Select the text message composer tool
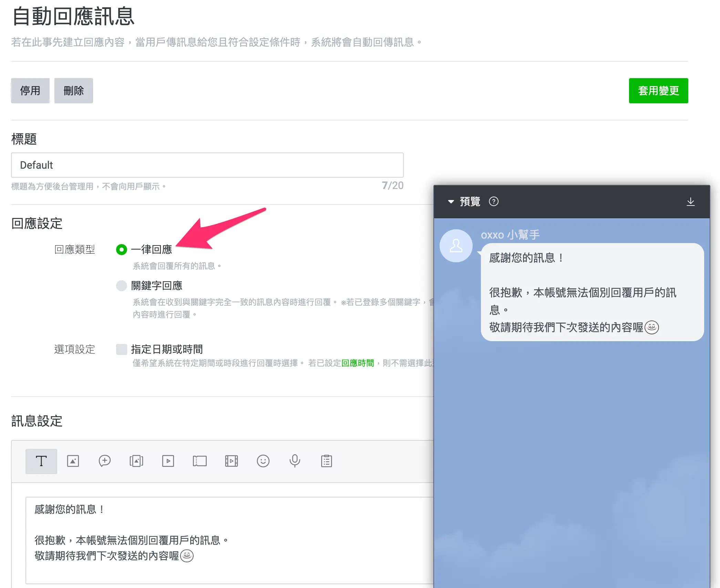The width and height of the screenshot is (720, 588). [x=41, y=461]
